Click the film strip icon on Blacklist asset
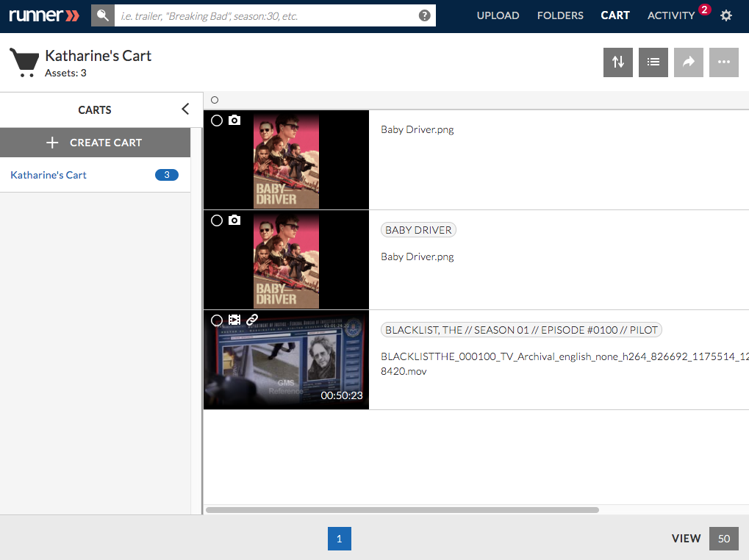The height and width of the screenshot is (560, 749). coord(234,320)
